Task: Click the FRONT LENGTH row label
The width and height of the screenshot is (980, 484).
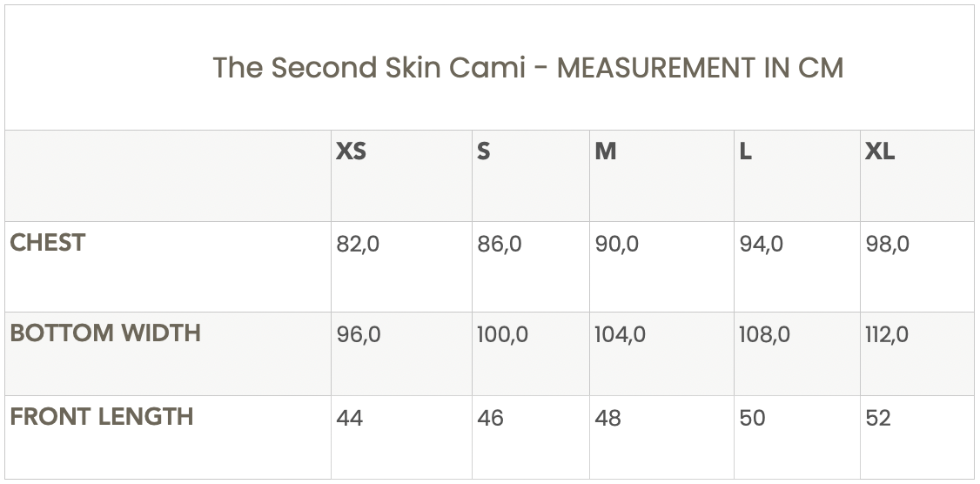Action: [x=102, y=417]
